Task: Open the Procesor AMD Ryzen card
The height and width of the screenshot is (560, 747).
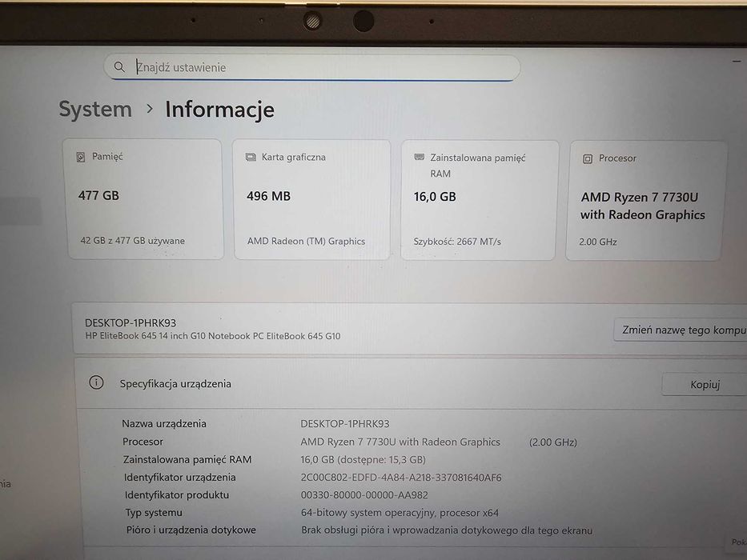Action: click(x=645, y=201)
